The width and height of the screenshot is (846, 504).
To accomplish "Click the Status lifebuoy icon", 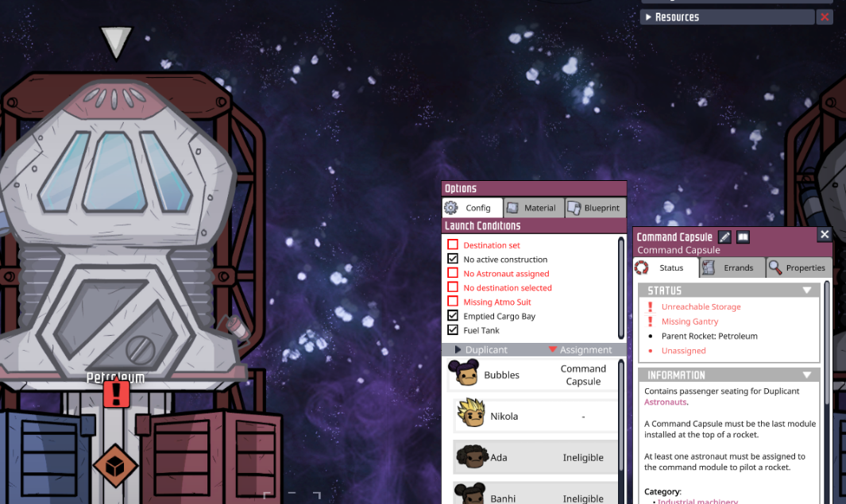I will point(642,267).
